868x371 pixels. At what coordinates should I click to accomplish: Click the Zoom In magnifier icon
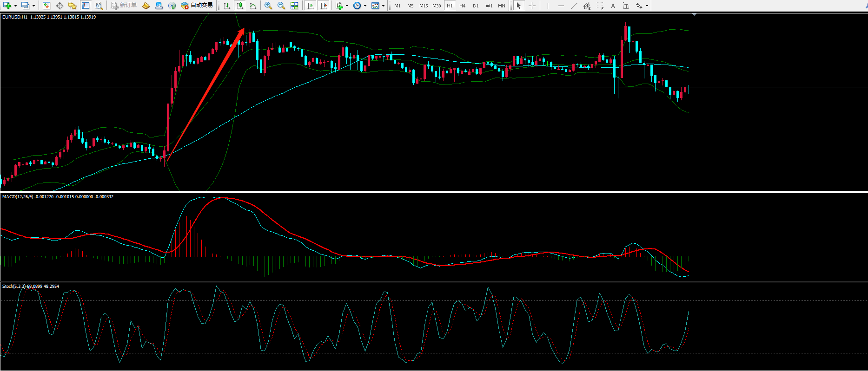[x=268, y=6]
